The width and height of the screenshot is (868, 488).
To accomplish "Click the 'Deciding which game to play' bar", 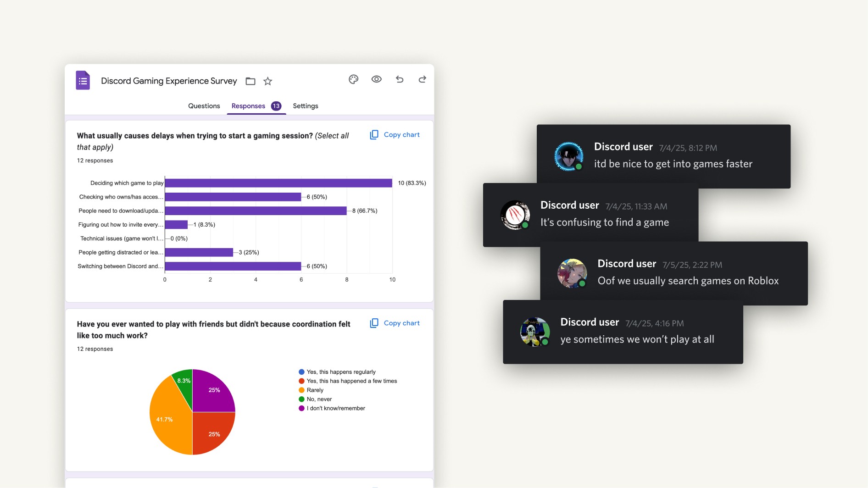I will pos(278,183).
